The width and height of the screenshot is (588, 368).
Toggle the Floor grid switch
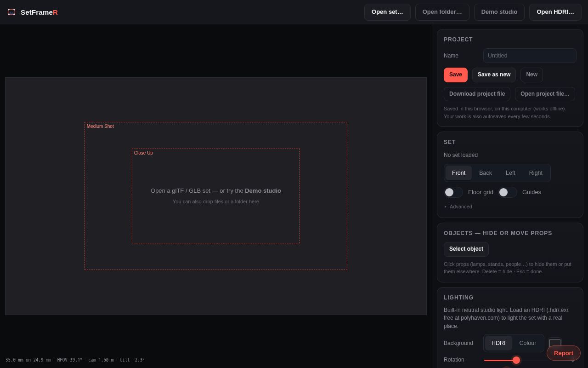click(453, 192)
